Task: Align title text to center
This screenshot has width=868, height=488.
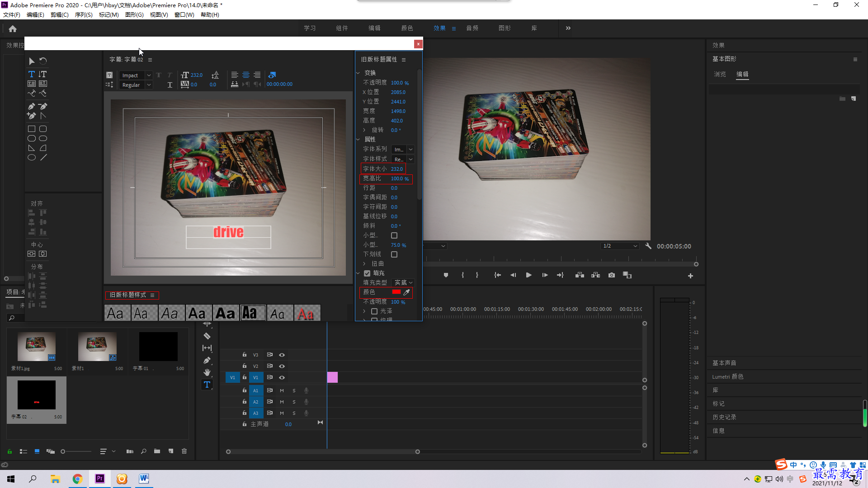Action: pos(246,75)
